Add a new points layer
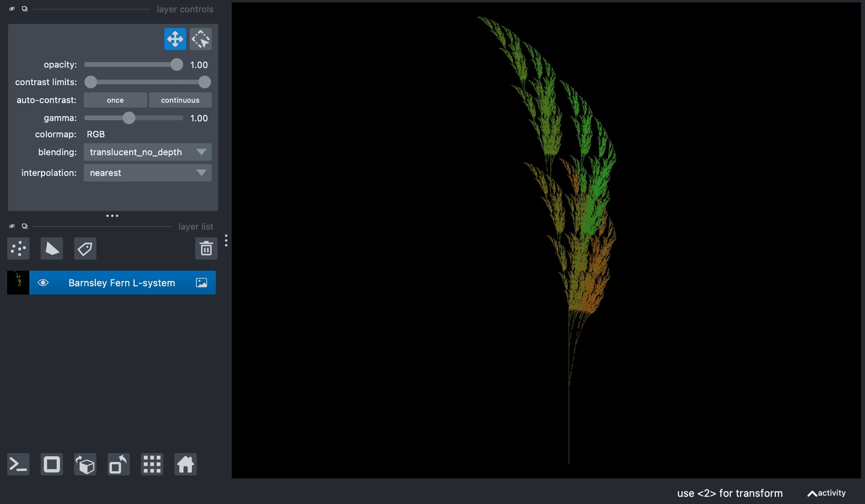 pos(18,248)
